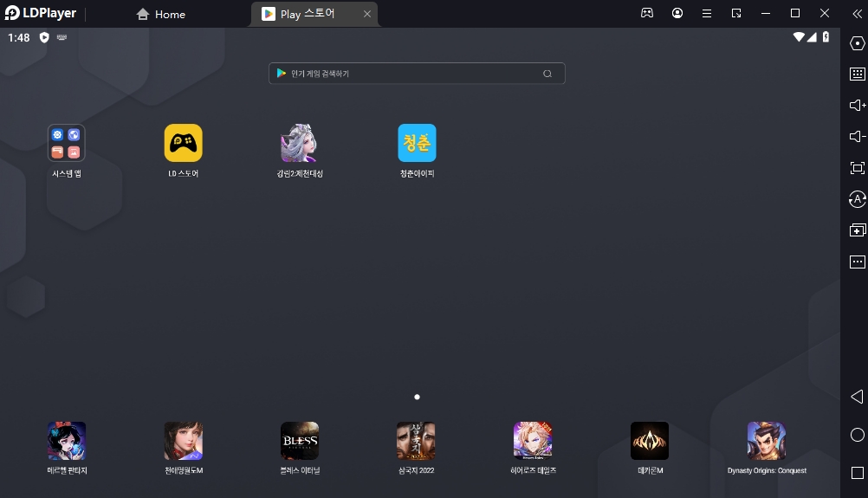
Task: Open the 시스템 앱 folder
Action: point(66,143)
